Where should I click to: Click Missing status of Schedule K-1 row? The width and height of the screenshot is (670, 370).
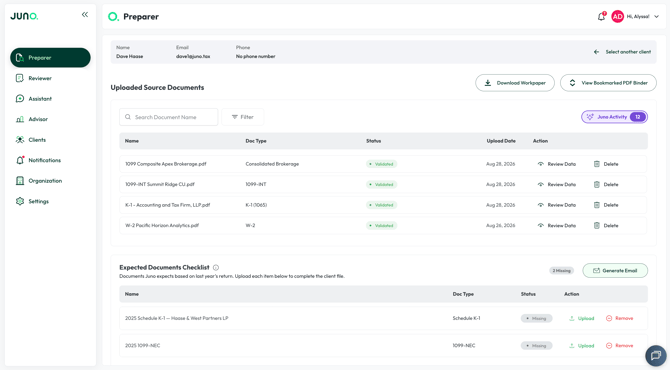tap(536, 318)
